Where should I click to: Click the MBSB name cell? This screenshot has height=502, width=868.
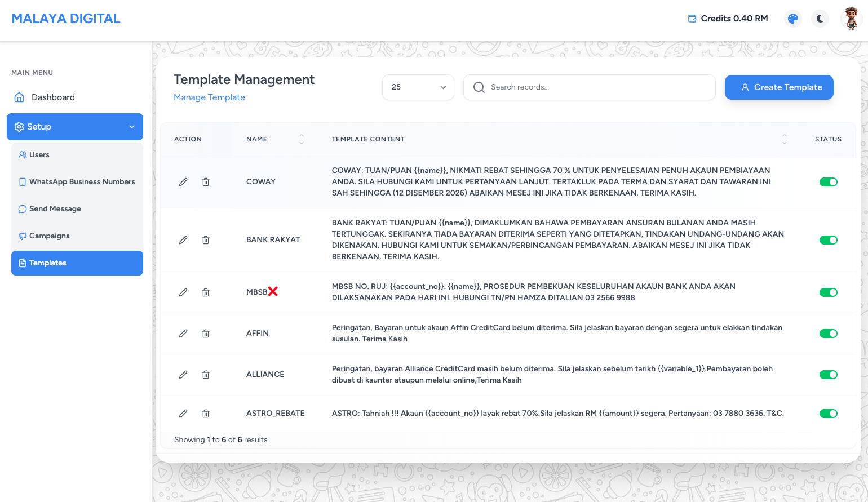[262, 292]
